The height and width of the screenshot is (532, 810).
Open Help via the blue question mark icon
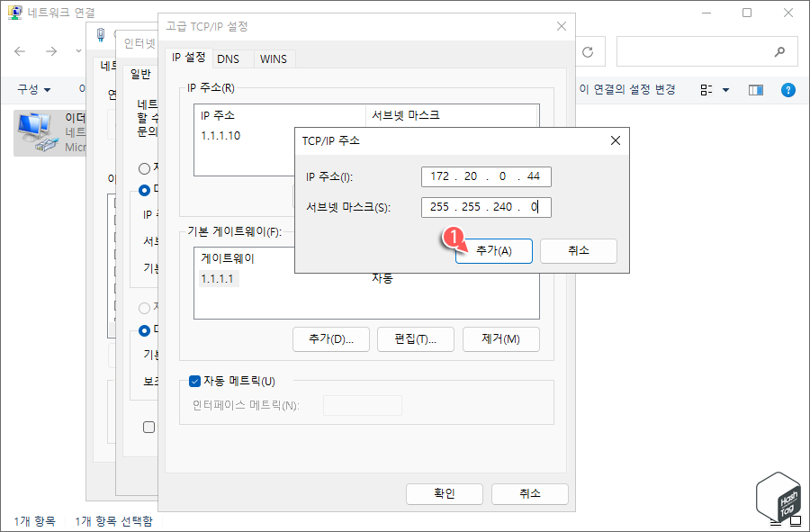click(788, 89)
